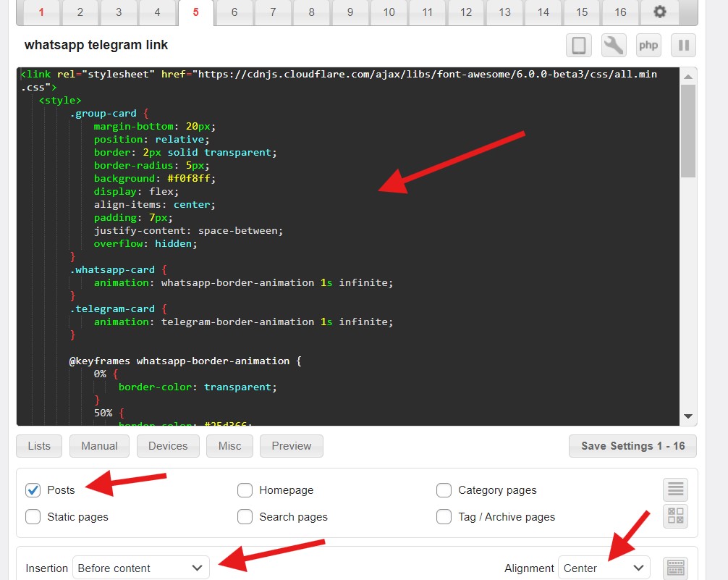Switch to block tab 7
The width and height of the screenshot is (728, 580).
click(x=273, y=12)
